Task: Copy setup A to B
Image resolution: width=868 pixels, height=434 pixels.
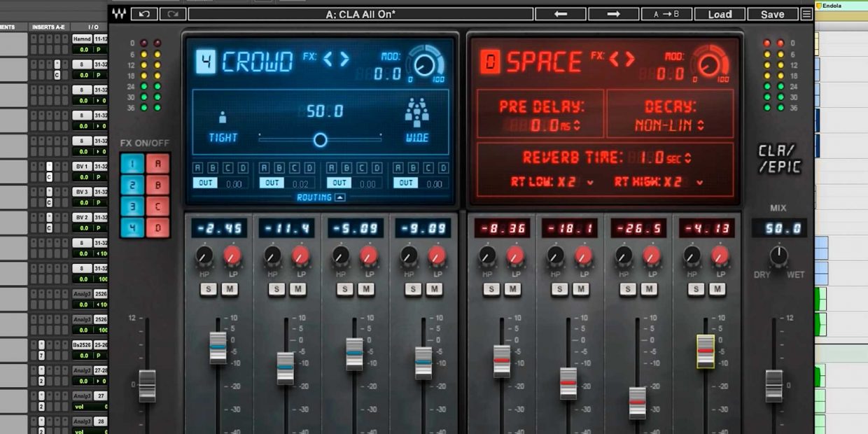Action: pyautogui.click(x=666, y=14)
